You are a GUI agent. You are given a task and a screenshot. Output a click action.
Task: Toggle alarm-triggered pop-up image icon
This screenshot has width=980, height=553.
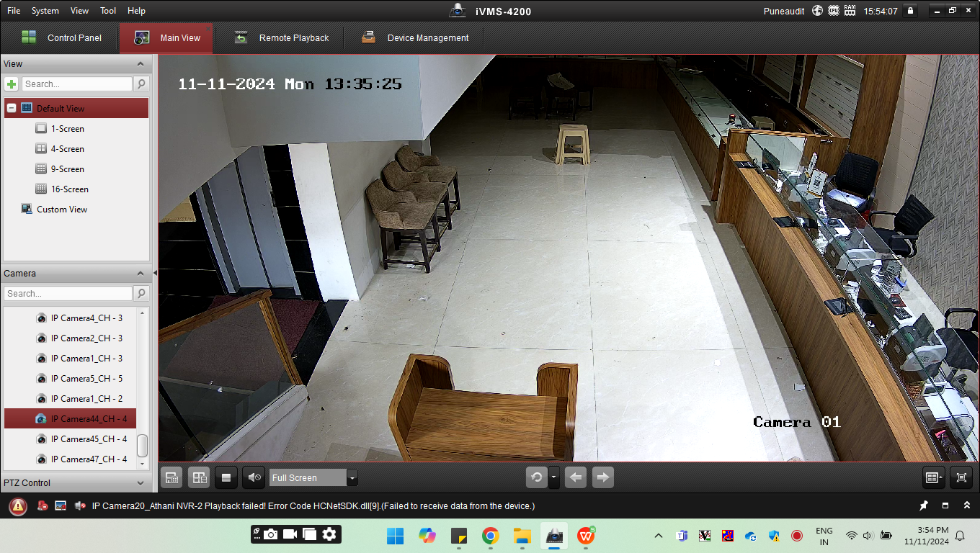61,506
